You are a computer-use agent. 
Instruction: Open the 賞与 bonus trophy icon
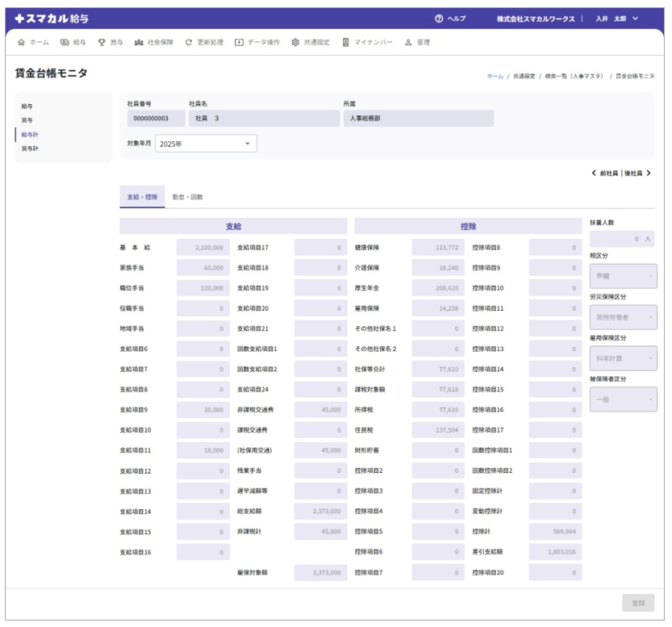[102, 42]
